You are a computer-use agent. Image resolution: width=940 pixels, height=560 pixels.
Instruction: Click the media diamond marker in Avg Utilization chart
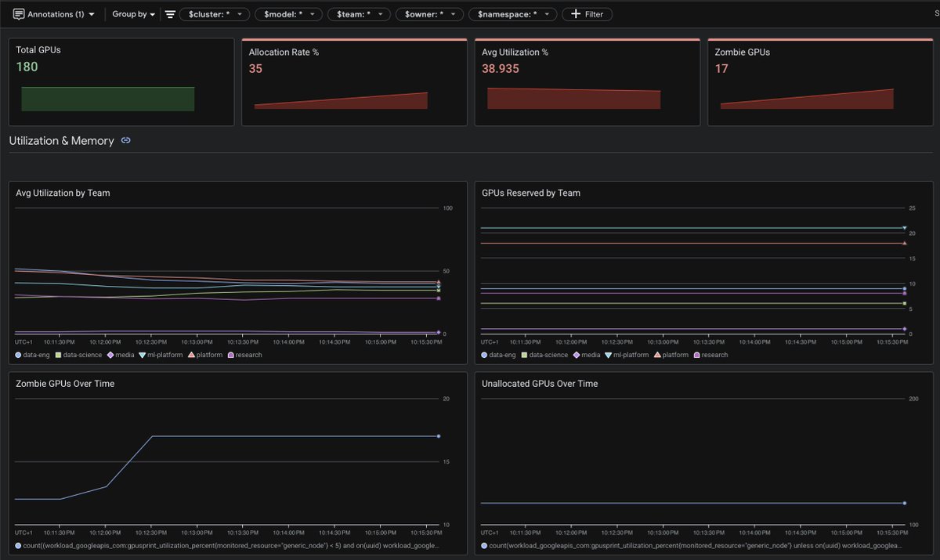click(x=439, y=332)
